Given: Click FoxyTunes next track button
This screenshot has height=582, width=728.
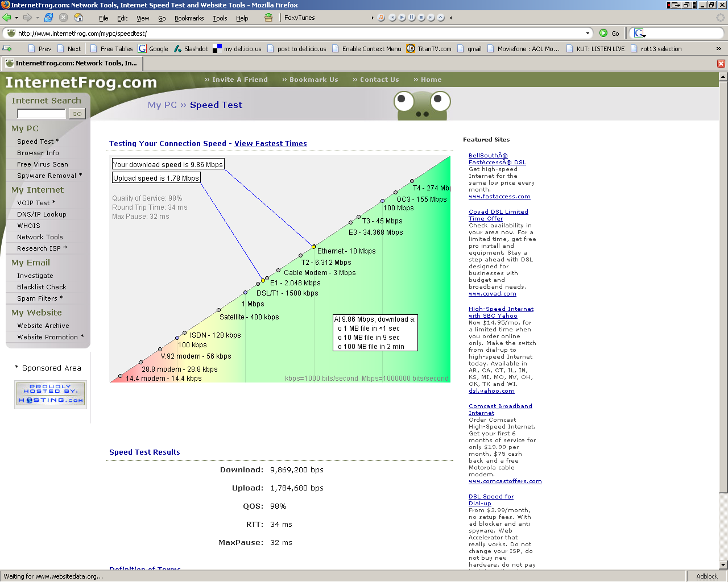Looking at the screenshot, I should point(431,18).
